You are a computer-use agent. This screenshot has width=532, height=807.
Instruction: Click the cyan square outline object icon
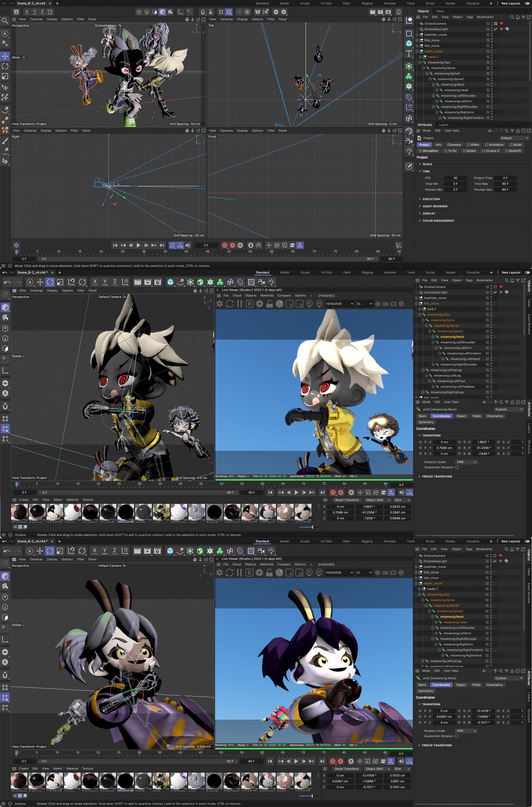click(409, 33)
